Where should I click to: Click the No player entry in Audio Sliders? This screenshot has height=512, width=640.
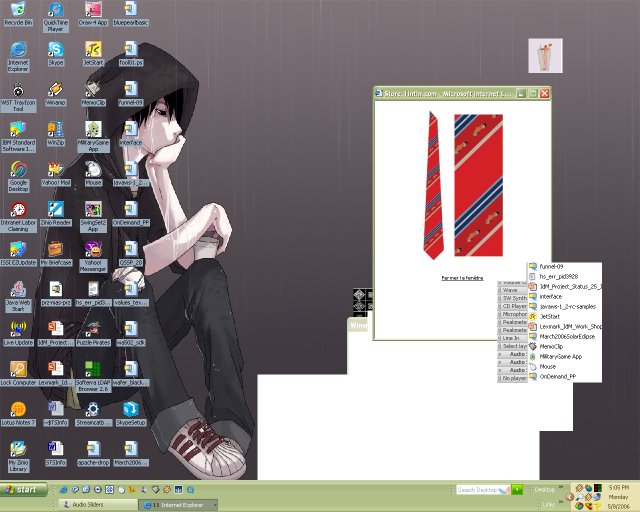pos(512,378)
